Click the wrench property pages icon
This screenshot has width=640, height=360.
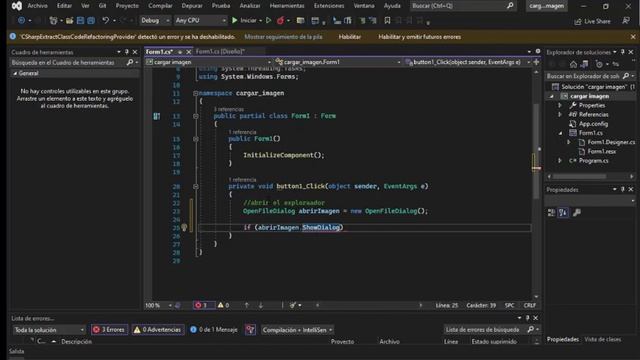coord(577,212)
